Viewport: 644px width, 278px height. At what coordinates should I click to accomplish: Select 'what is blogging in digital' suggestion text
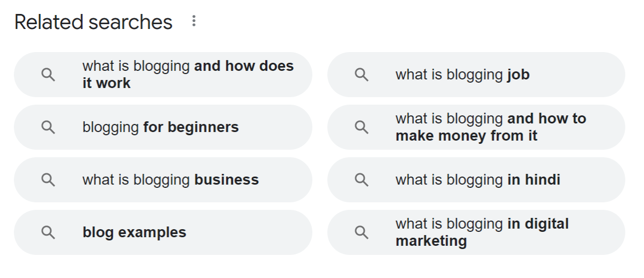coord(482,224)
